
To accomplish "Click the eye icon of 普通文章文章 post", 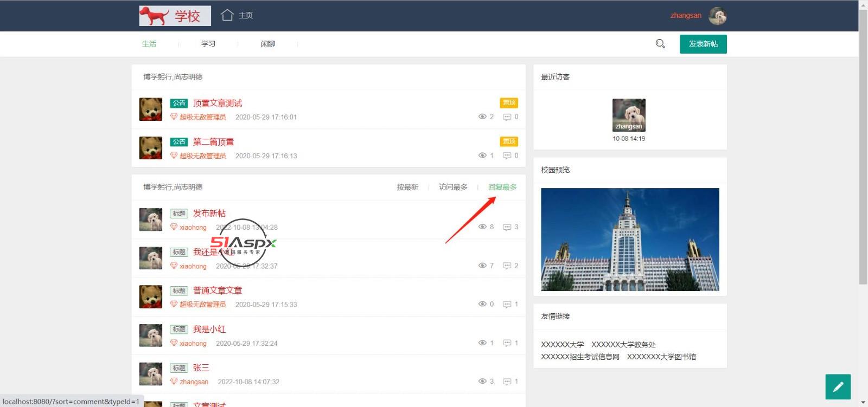I will tap(482, 304).
